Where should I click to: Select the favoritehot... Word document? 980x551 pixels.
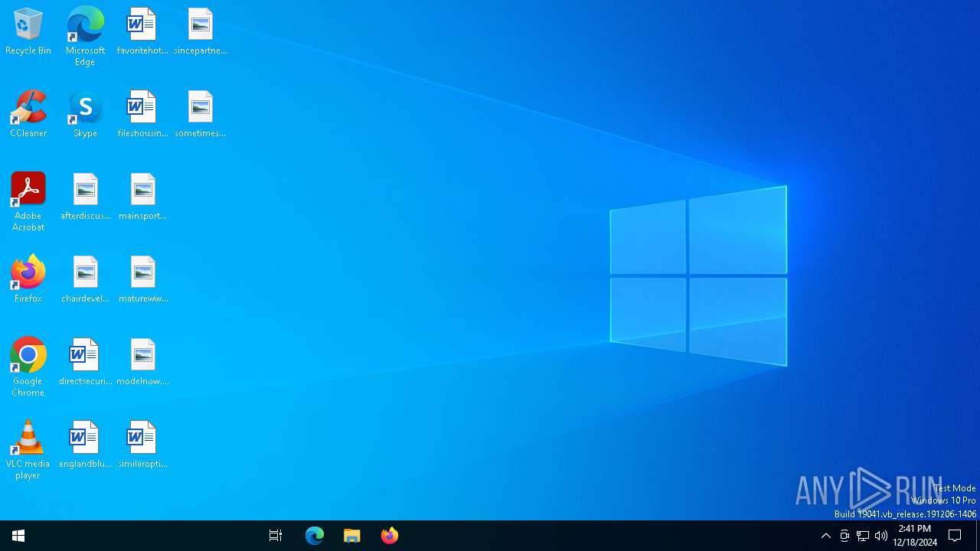pyautogui.click(x=142, y=32)
